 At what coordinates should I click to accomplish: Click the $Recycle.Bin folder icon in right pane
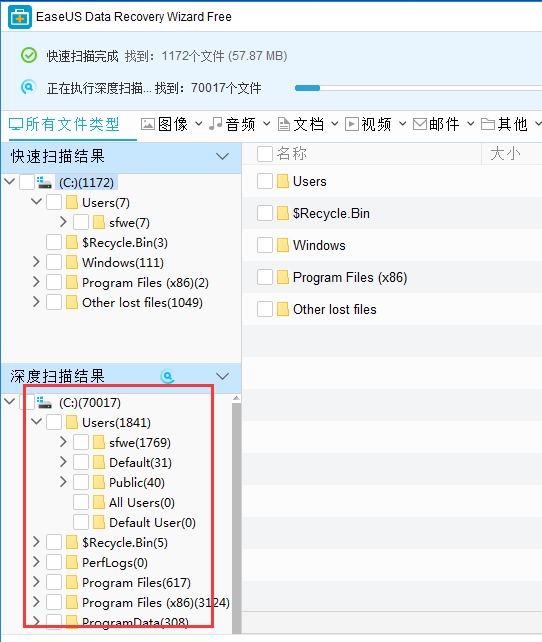click(283, 213)
